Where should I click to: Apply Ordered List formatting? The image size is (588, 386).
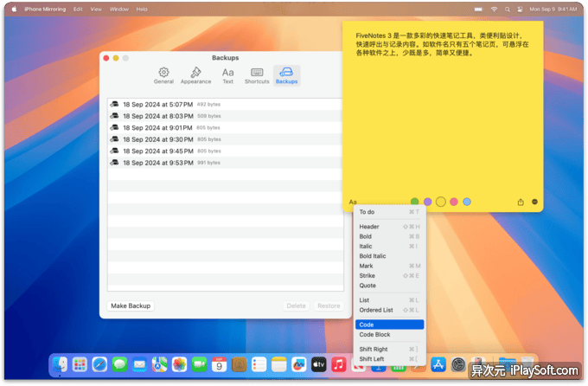(x=374, y=310)
